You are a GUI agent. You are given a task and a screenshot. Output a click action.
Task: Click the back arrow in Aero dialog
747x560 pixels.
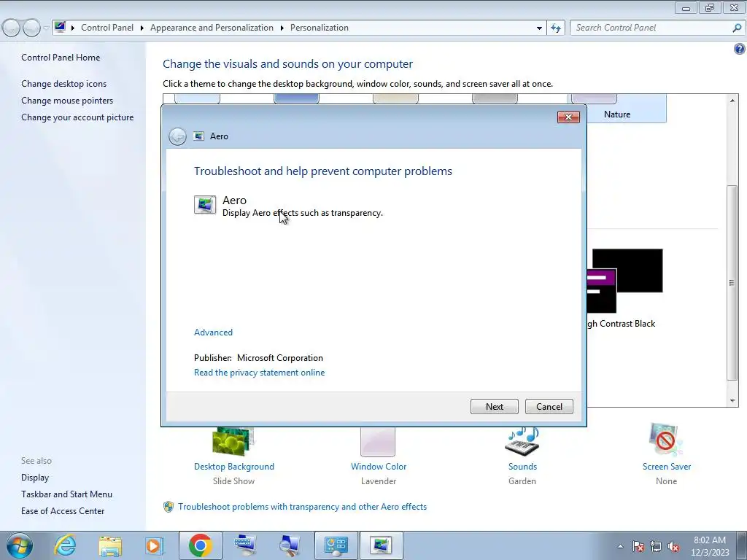pos(178,136)
